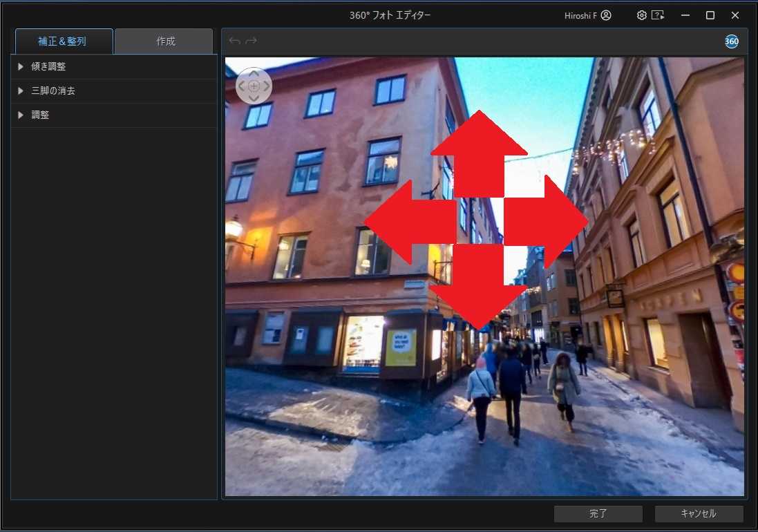This screenshot has width=758, height=532.
Task: Click the up arrow on the pan control
Action: (x=254, y=73)
